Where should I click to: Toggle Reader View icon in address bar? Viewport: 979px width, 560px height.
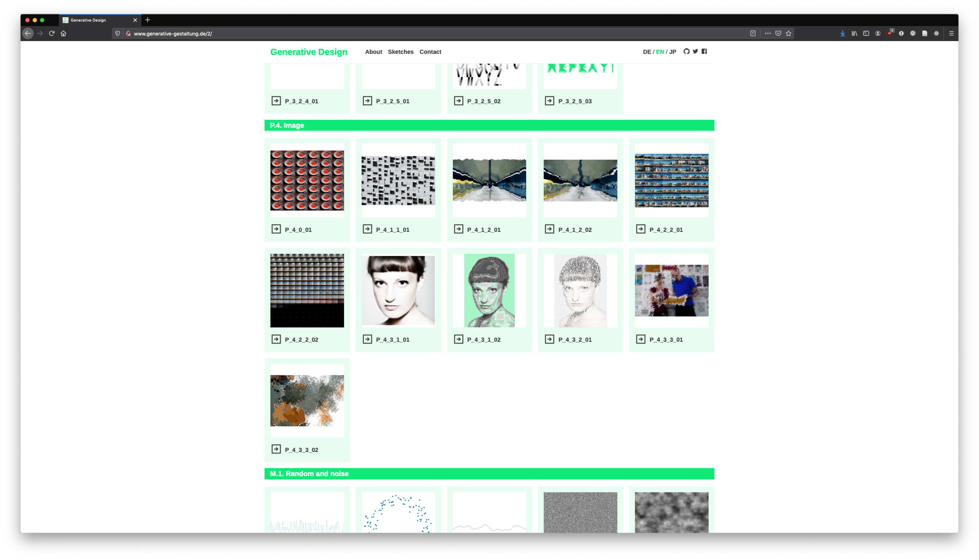(x=753, y=34)
